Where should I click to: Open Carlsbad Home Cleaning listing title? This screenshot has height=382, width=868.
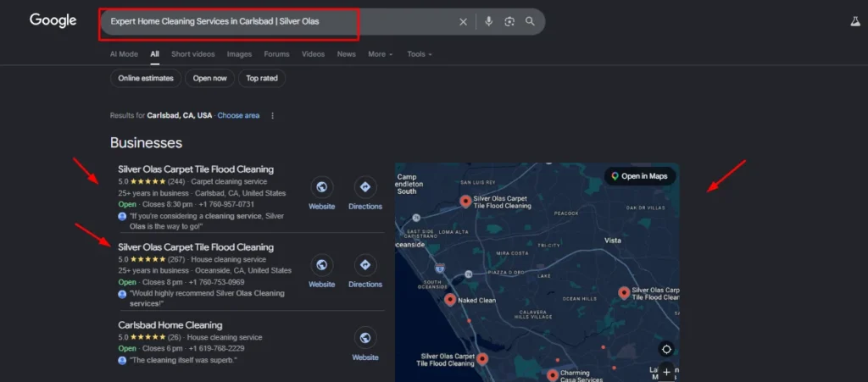[x=170, y=325]
